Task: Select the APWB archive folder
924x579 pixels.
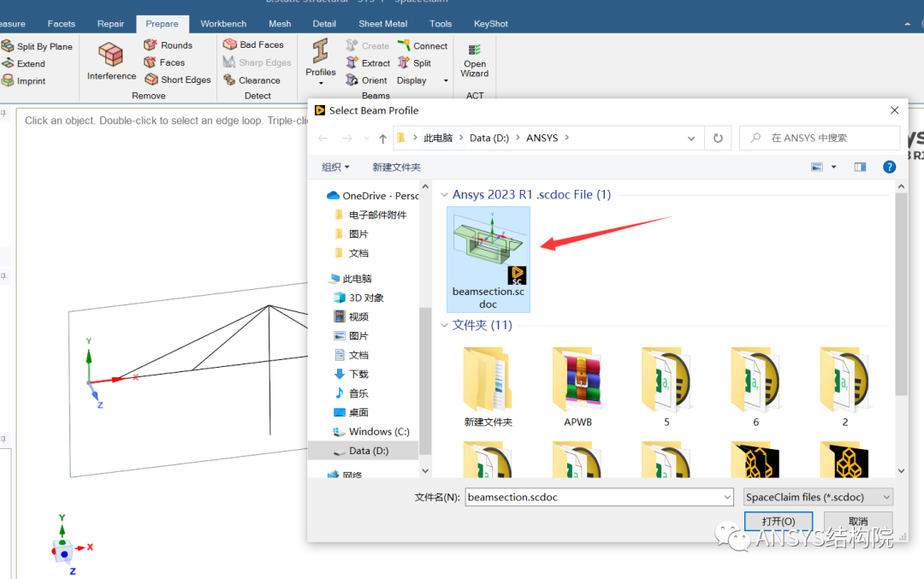Action: [x=577, y=387]
